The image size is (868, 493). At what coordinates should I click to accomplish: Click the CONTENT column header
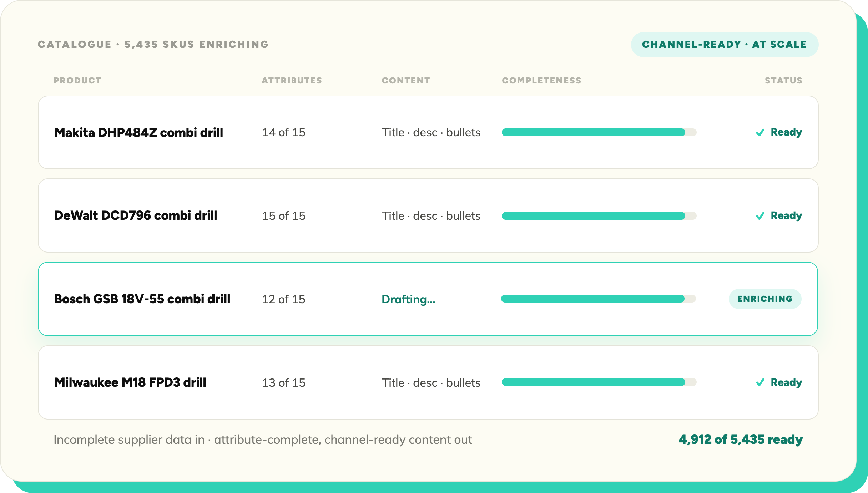click(406, 81)
